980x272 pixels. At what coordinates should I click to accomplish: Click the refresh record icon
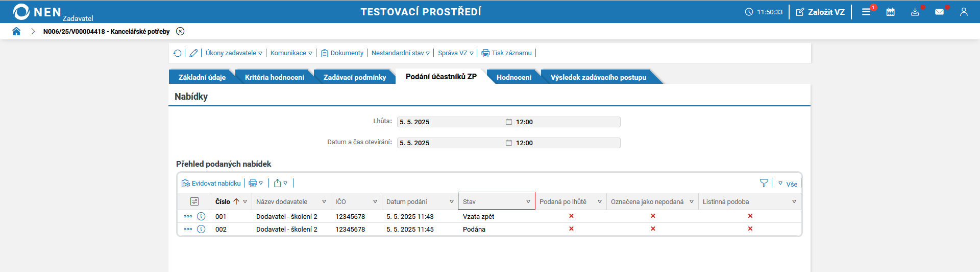pyautogui.click(x=177, y=53)
